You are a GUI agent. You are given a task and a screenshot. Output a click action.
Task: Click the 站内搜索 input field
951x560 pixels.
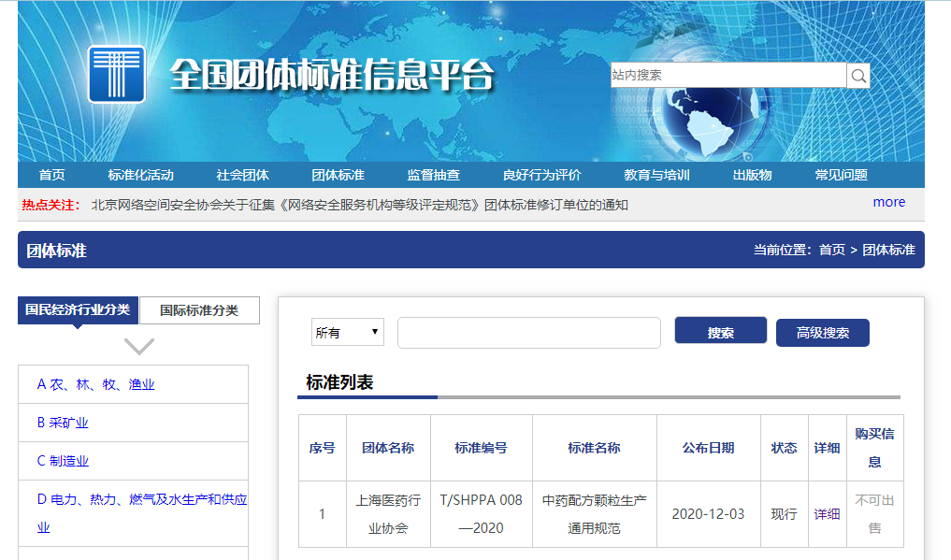point(728,75)
